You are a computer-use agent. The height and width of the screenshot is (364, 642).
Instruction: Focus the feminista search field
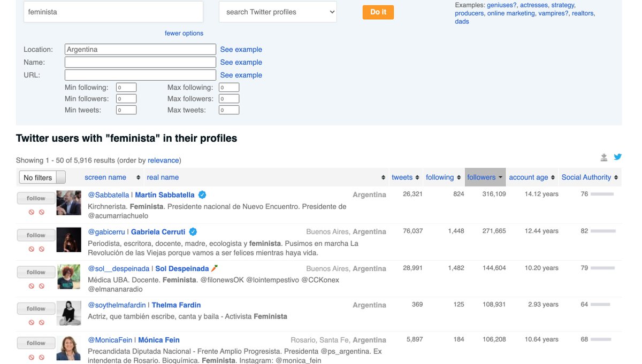(x=113, y=12)
